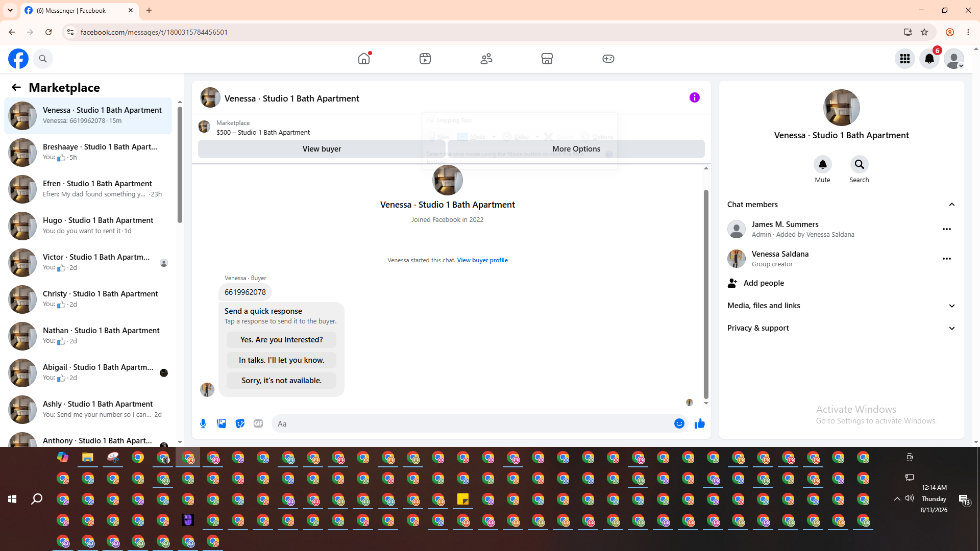Open the Windows notification center
The width and height of the screenshot is (980, 551).
pos(964,499)
